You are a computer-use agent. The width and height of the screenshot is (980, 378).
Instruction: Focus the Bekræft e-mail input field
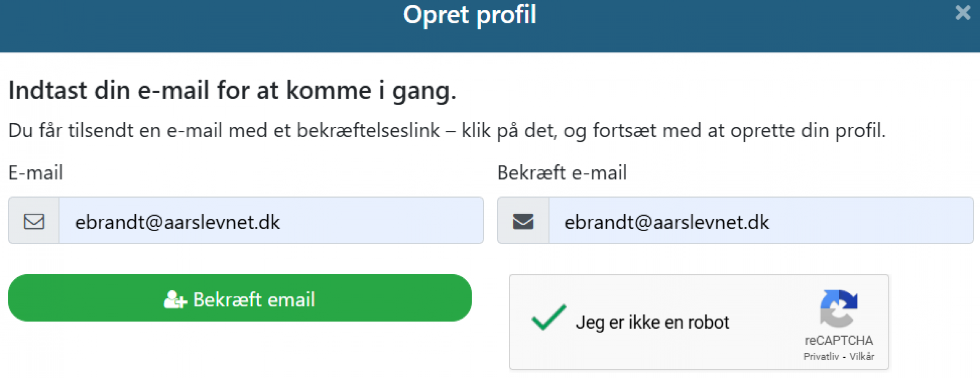760,221
